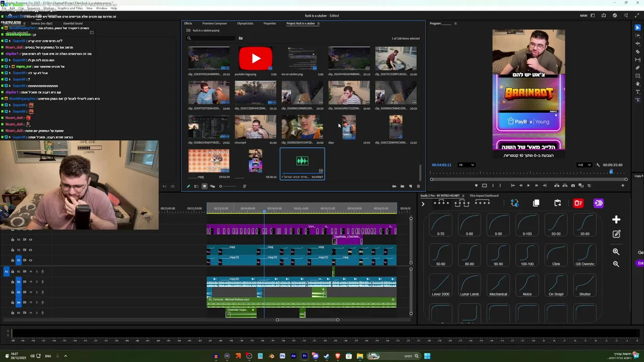Viewport: 644px width, 362px height.
Task: Switch to the Premiere Composer tab
Action: tap(215, 24)
